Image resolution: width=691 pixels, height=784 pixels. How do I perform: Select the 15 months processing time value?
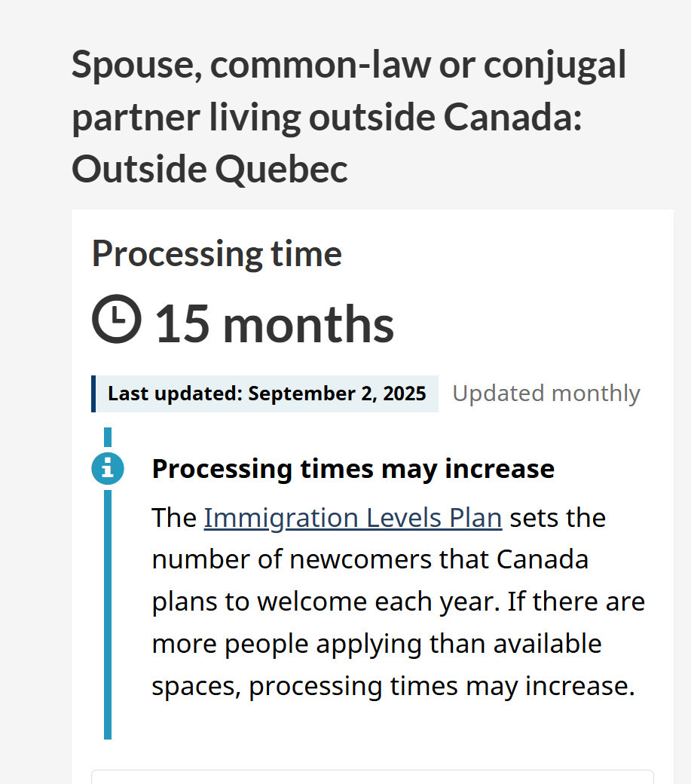[274, 324]
